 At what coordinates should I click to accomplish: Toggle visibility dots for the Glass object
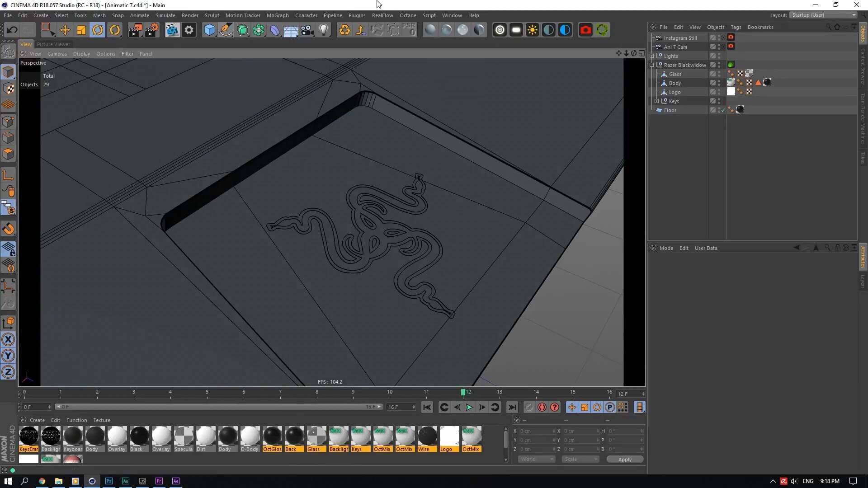[719, 74]
